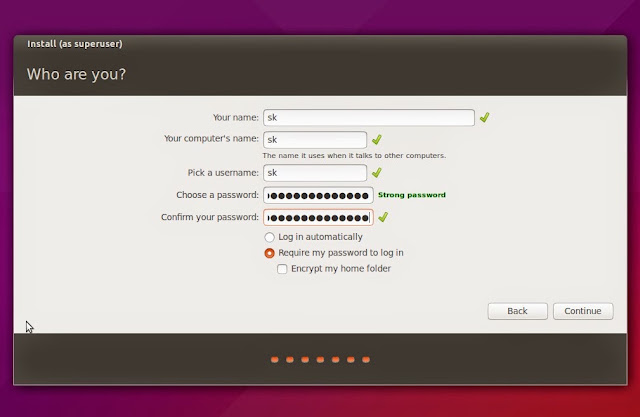This screenshot has width=640, height=417.
Task: Click the Your name: label
Action: tap(236, 118)
